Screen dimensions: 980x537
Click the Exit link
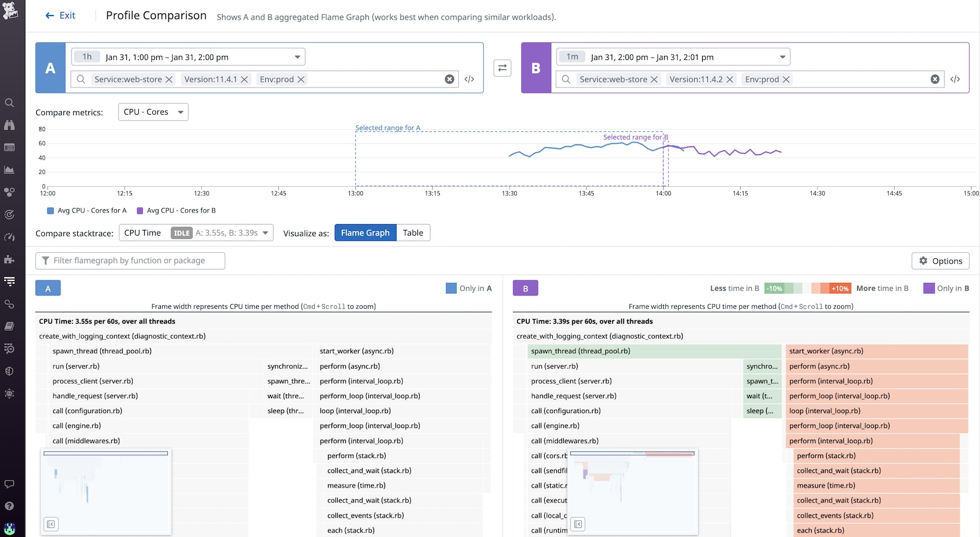point(61,16)
